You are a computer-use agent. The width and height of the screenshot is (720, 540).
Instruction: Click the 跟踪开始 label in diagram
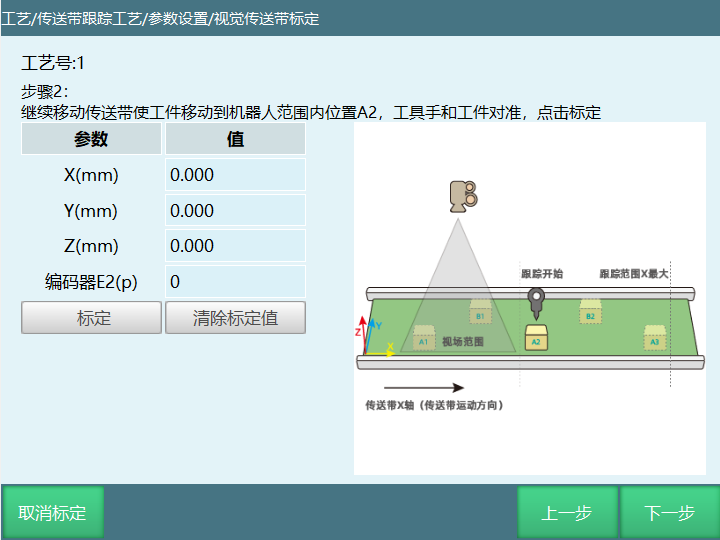tap(542, 274)
